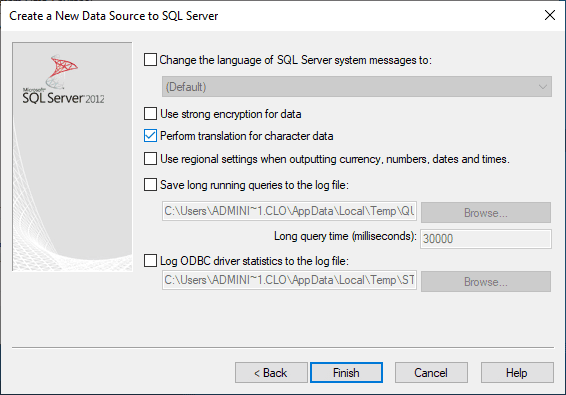Click the Finish button
The image size is (566, 395).
346,373
